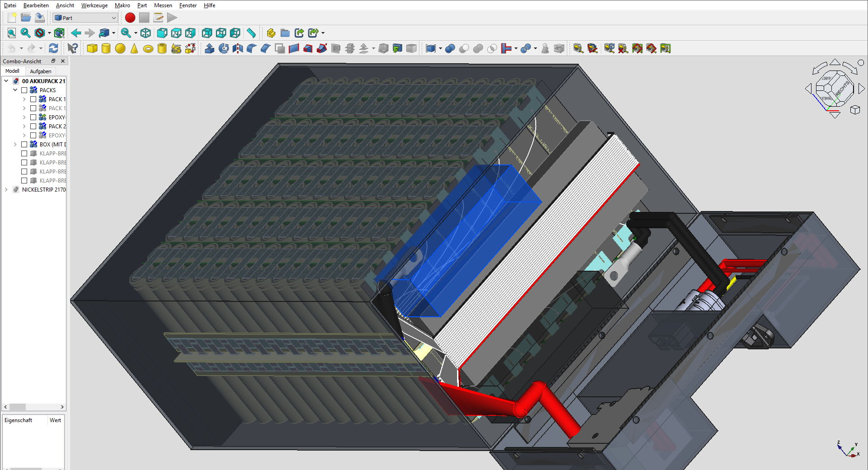Click the Eigenschaft column header
Screen dimensions: 868x470
click(19, 420)
